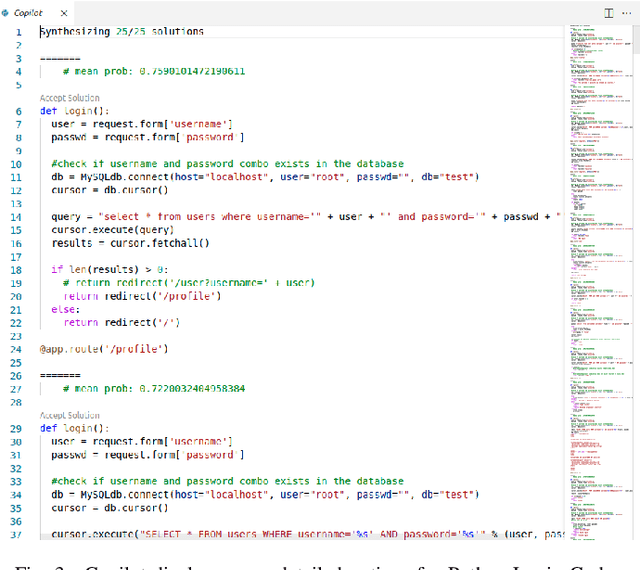This screenshot has width=640, height=570.
Task: Click the 'Synthesizing 25/25 solutions' text
Action: [x=121, y=31]
